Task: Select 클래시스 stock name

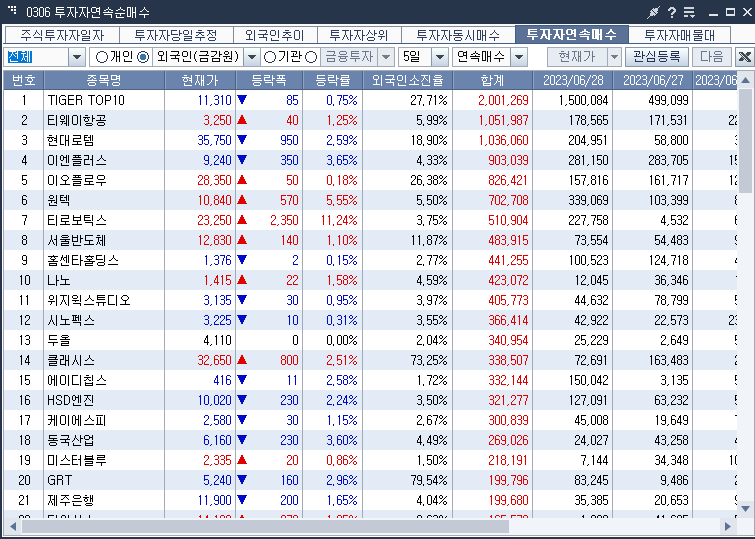Action: [x=71, y=360]
